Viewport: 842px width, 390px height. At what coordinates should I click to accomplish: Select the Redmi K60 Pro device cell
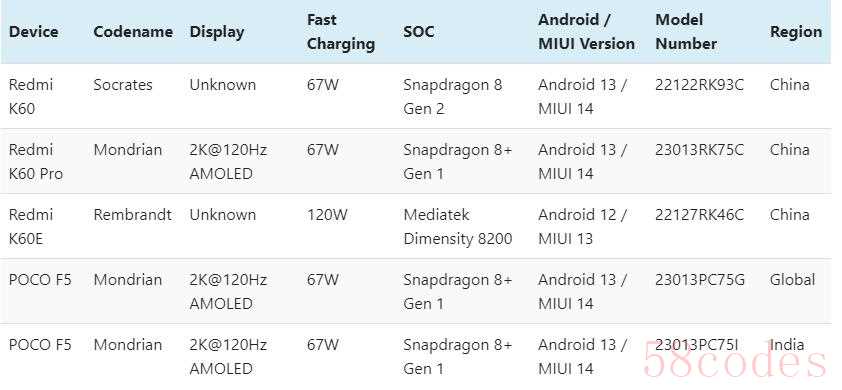pyautogui.click(x=35, y=162)
